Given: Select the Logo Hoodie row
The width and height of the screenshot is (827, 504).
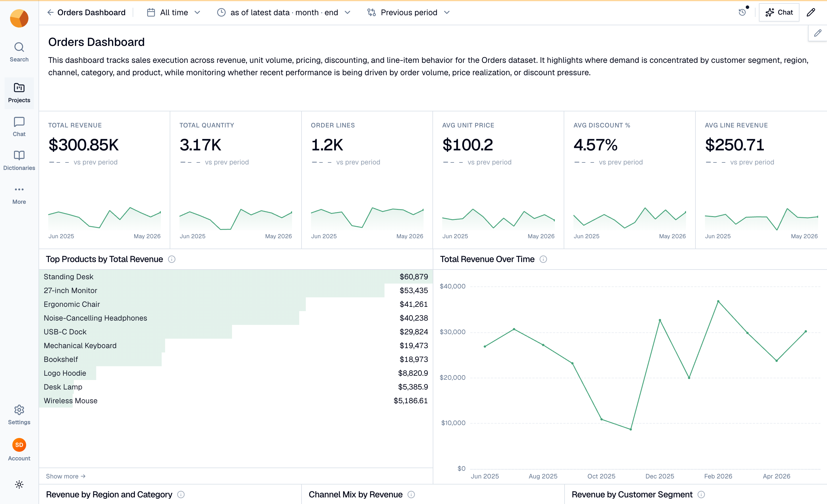Looking at the screenshot, I should tap(236, 373).
